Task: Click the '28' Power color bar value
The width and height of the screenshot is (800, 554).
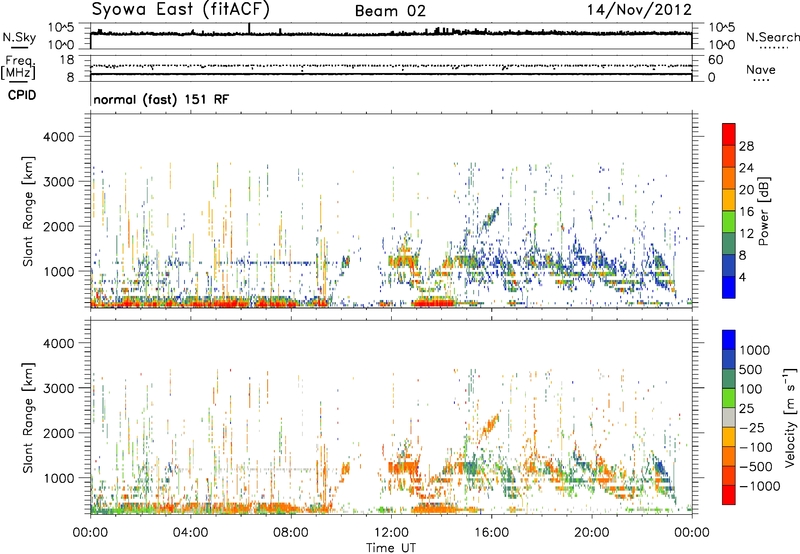Action: tap(746, 146)
